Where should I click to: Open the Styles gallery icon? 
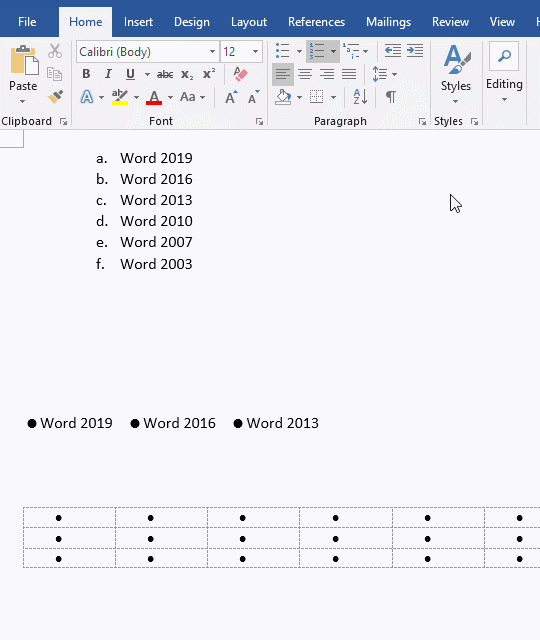[456, 60]
